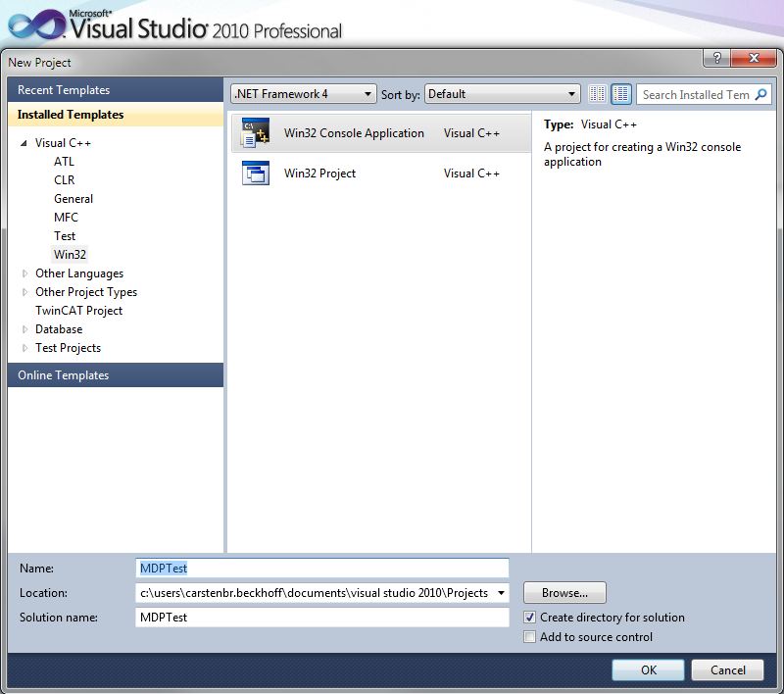This screenshot has height=694, width=784.
Task: Open the Location path dropdown arrow
Action: (501, 593)
